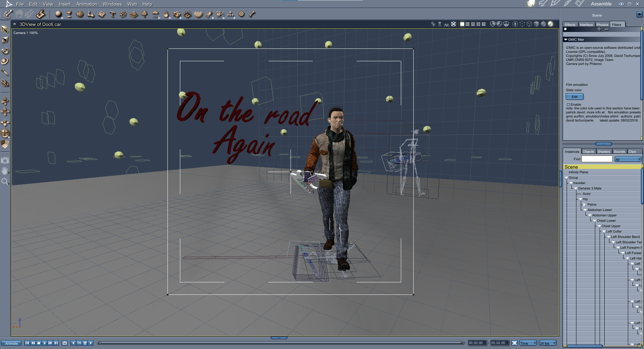Viewport: 644px width, 349px height.
Task: Collapse the Abdomen Lower node
Action: (585, 210)
